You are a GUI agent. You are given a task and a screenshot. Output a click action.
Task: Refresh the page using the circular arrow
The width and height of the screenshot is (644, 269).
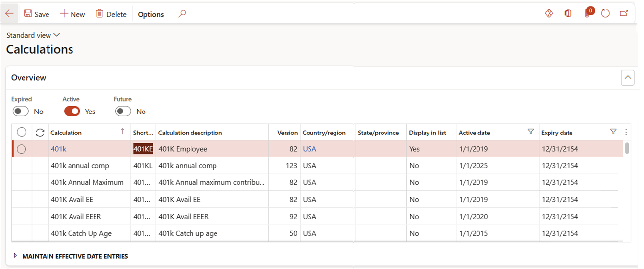point(605,14)
